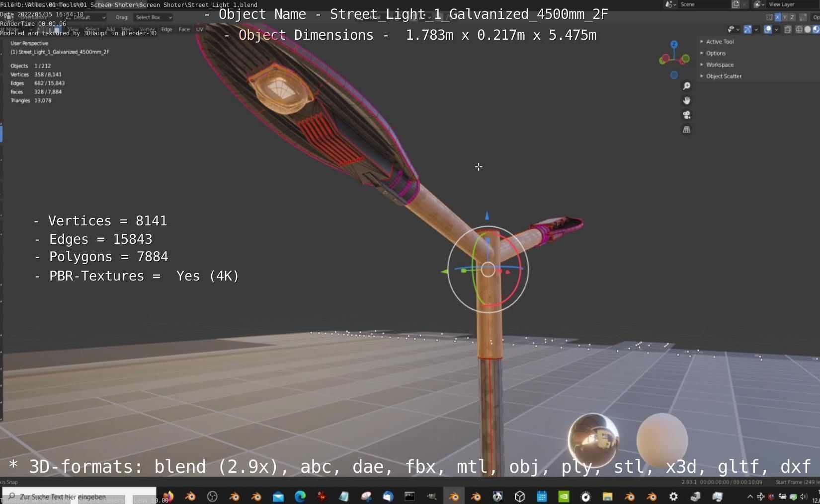Open the command prompt from the taskbar

coord(410,496)
